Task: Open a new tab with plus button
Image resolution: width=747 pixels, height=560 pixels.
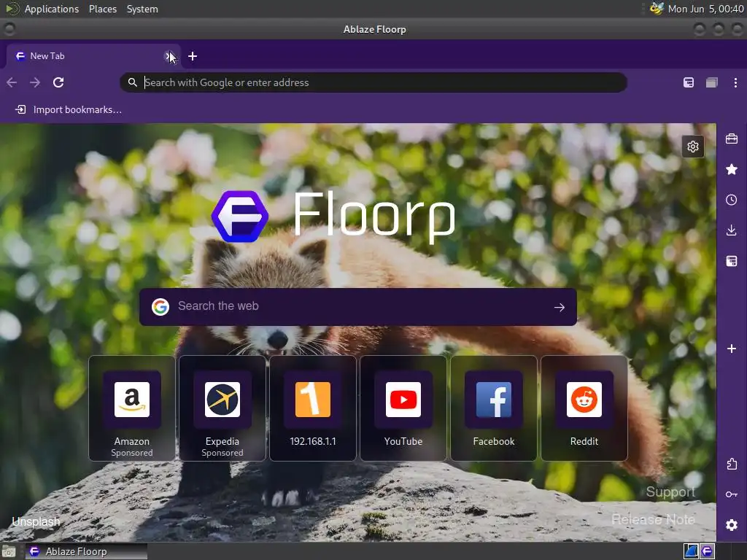Action: 193,56
